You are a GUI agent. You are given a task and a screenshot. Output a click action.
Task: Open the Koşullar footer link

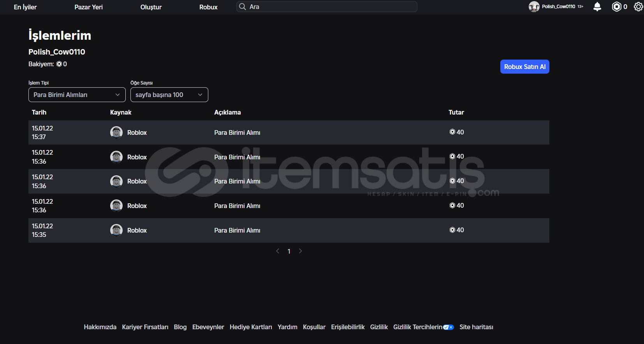tap(314, 327)
